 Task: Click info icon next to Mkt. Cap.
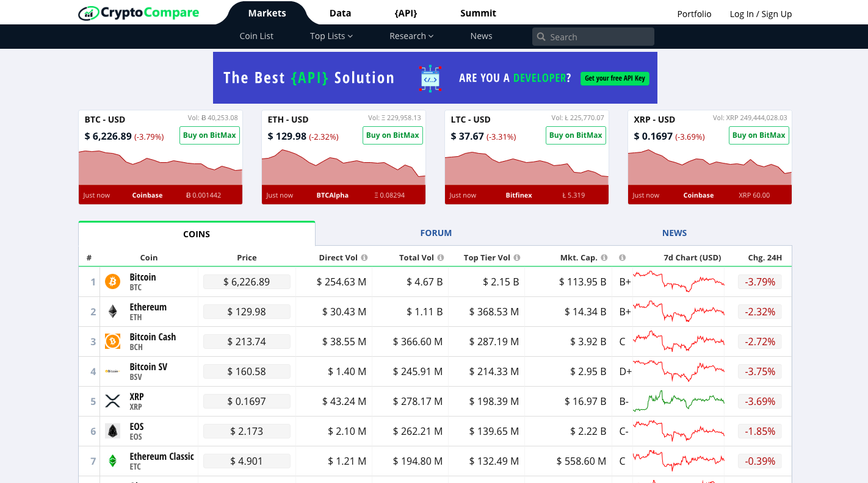604,257
